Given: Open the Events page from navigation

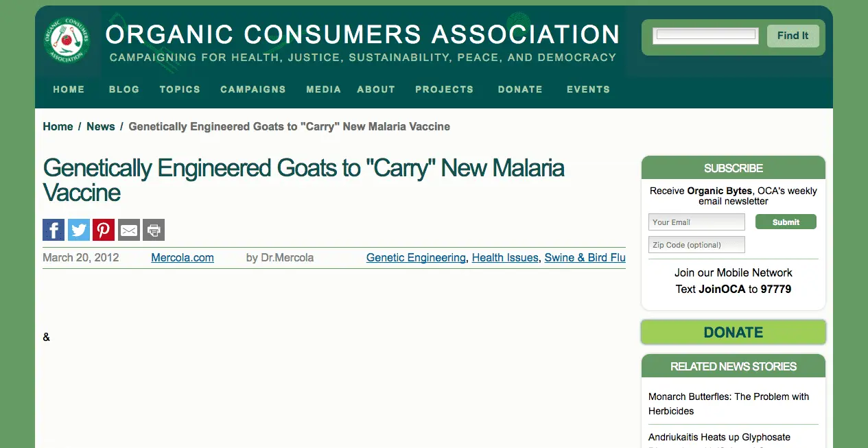Looking at the screenshot, I should [588, 89].
